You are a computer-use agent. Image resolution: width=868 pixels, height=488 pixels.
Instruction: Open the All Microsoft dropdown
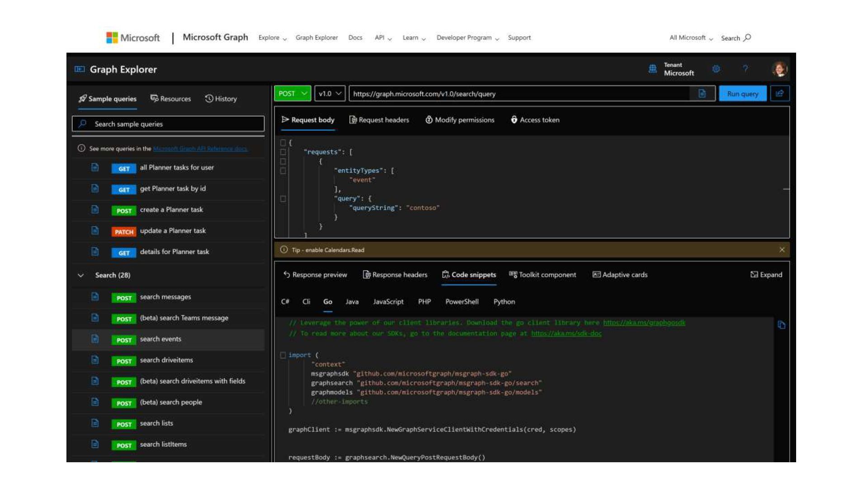pos(691,38)
